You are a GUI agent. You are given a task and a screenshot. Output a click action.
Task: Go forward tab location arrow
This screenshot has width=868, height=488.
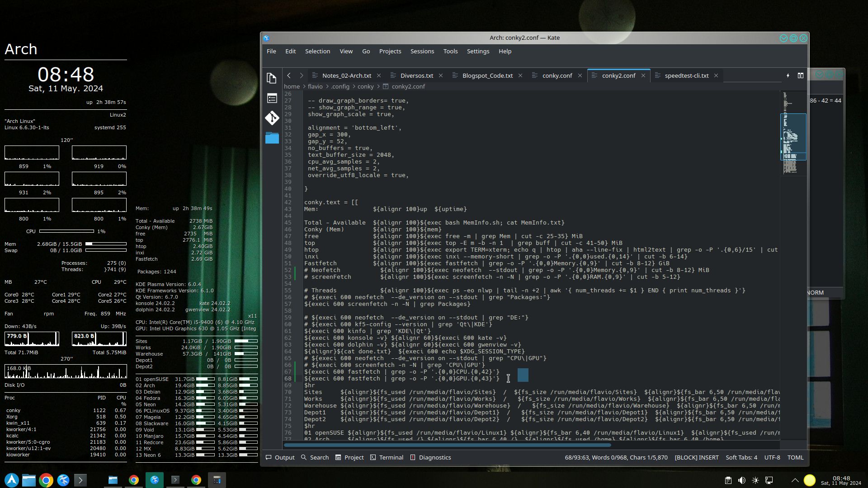click(302, 75)
